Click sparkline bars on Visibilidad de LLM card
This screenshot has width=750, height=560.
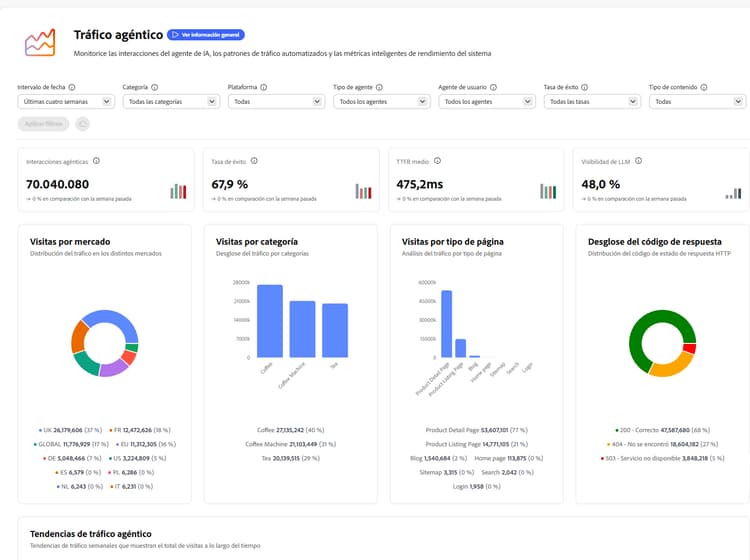(x=733, y=193)
